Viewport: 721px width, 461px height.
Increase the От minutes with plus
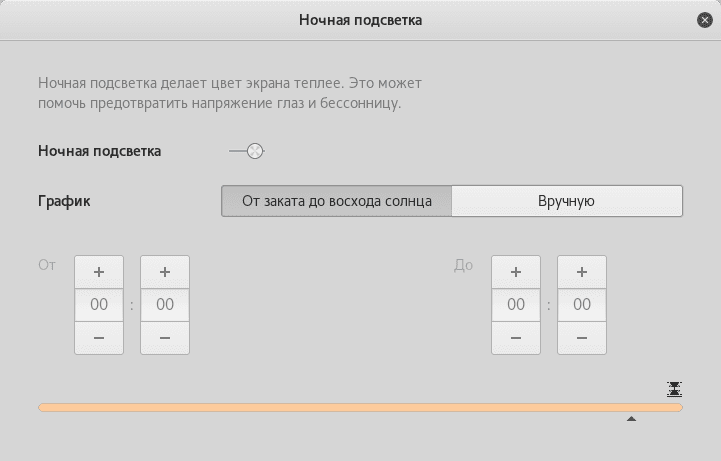click(x=165, y=272)
